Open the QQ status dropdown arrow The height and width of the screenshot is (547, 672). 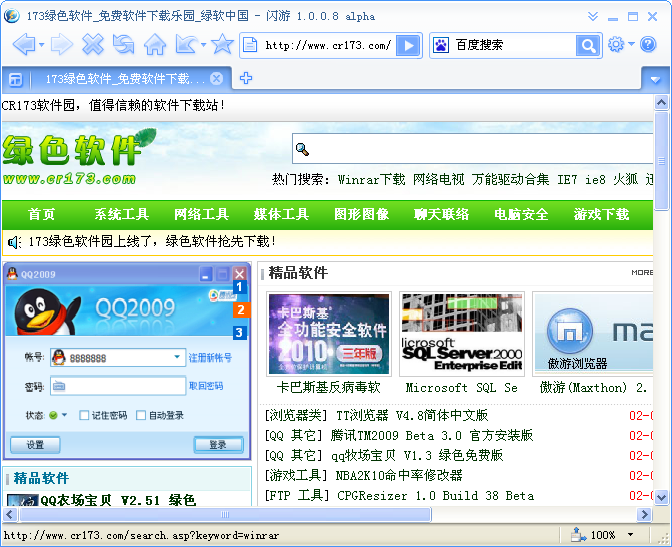[x=64, y=415]
